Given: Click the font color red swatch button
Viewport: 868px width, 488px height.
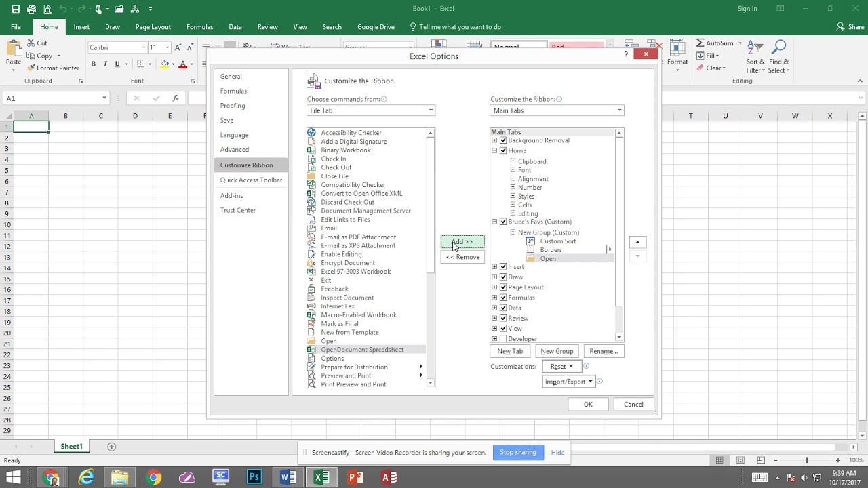Looking at the screenshot, I should click(x=183, y=64).
